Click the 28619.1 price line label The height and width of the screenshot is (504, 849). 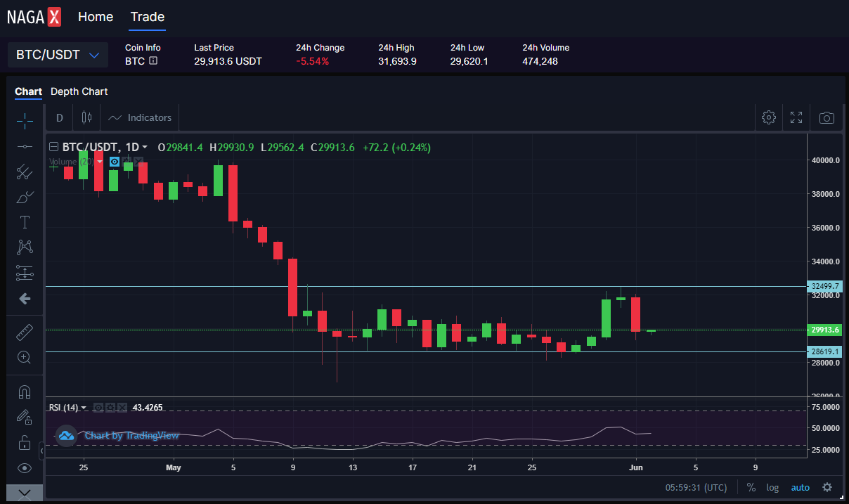825,351
